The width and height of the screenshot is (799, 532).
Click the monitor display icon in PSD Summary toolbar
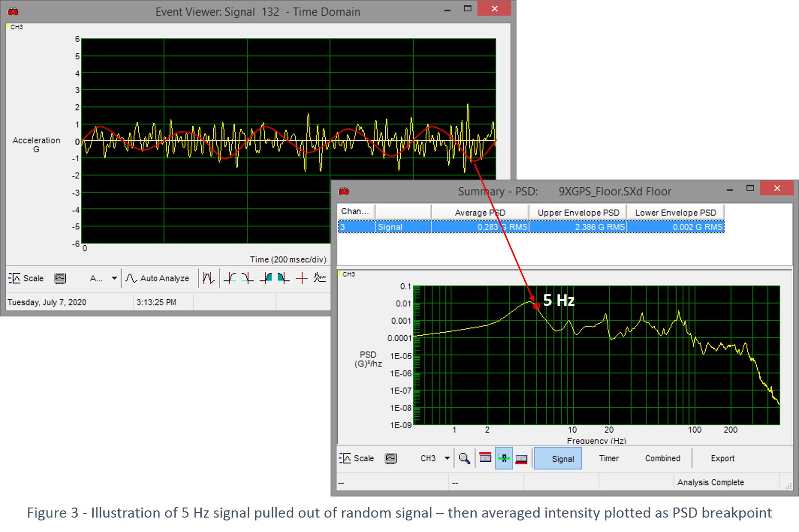coord(391,459)
